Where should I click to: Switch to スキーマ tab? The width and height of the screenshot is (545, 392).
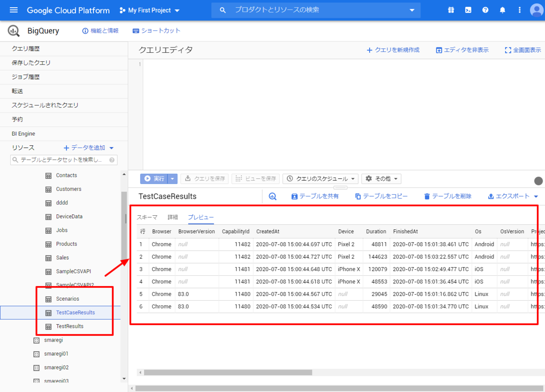click(147, 217)
